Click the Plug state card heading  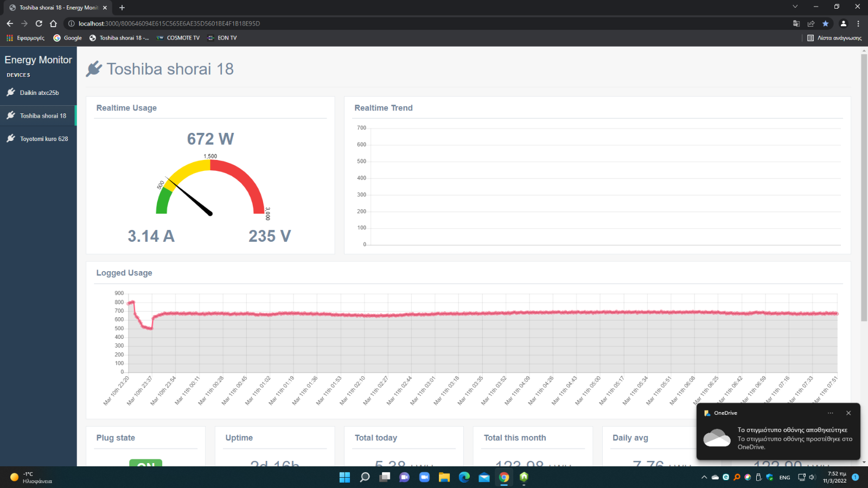[116, 438]
